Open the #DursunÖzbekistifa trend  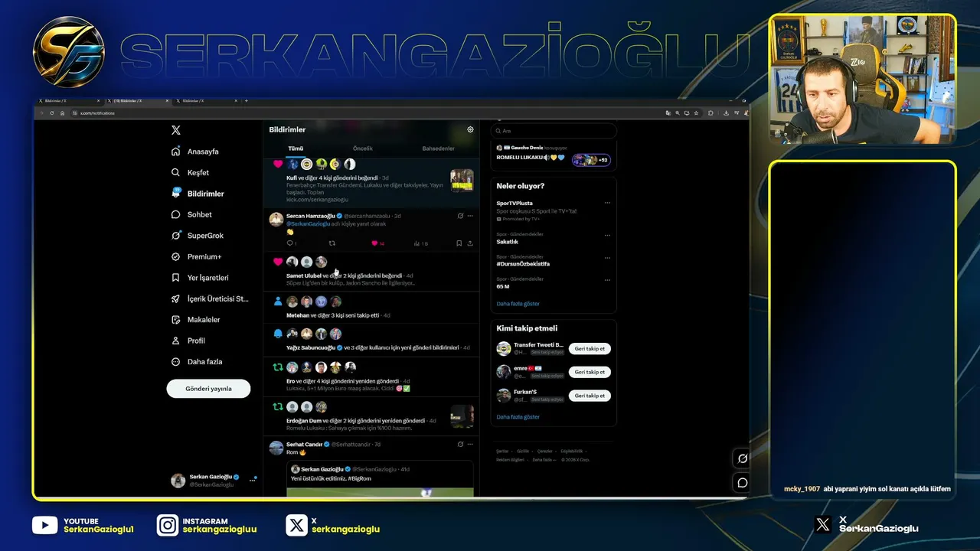point(523,263)
